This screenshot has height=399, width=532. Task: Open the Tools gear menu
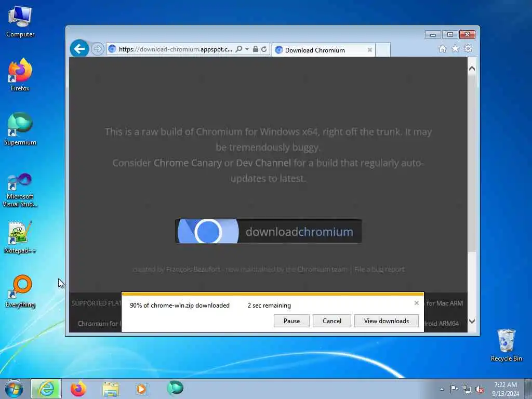tap(468, 48)
